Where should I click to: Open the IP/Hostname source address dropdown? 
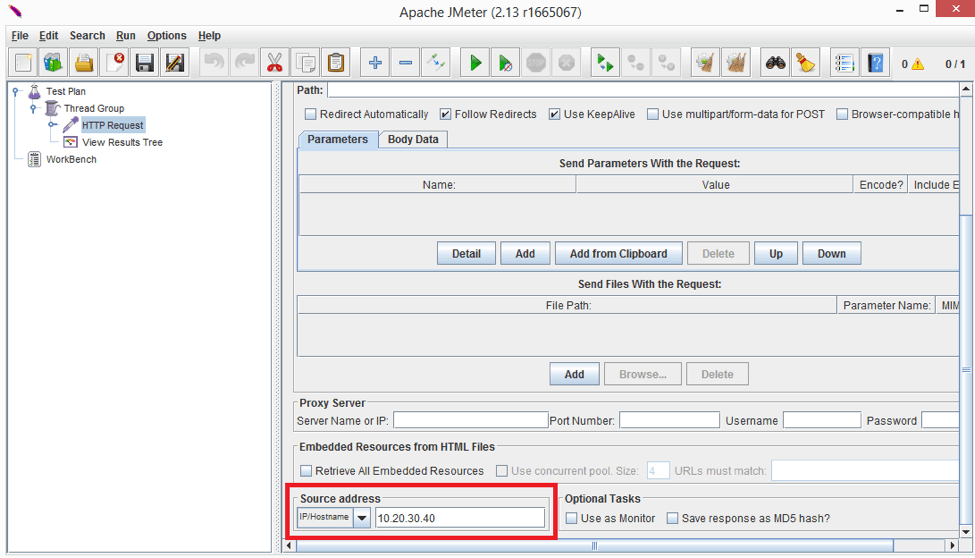[362, 518]
